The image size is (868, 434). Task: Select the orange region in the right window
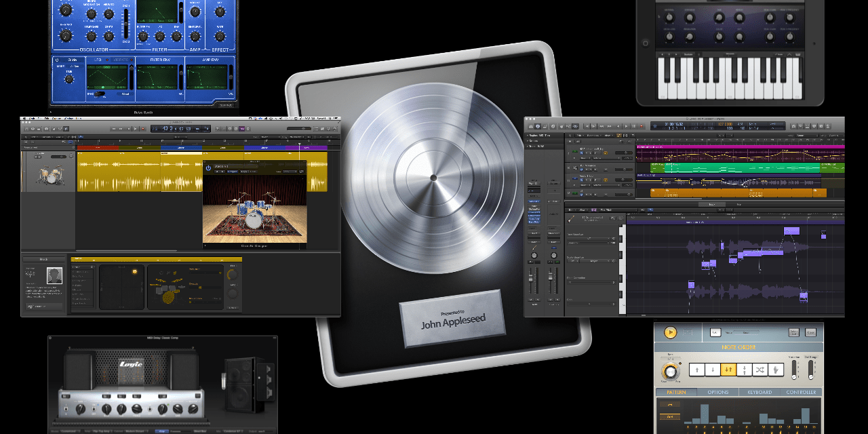tap(738, 193)
